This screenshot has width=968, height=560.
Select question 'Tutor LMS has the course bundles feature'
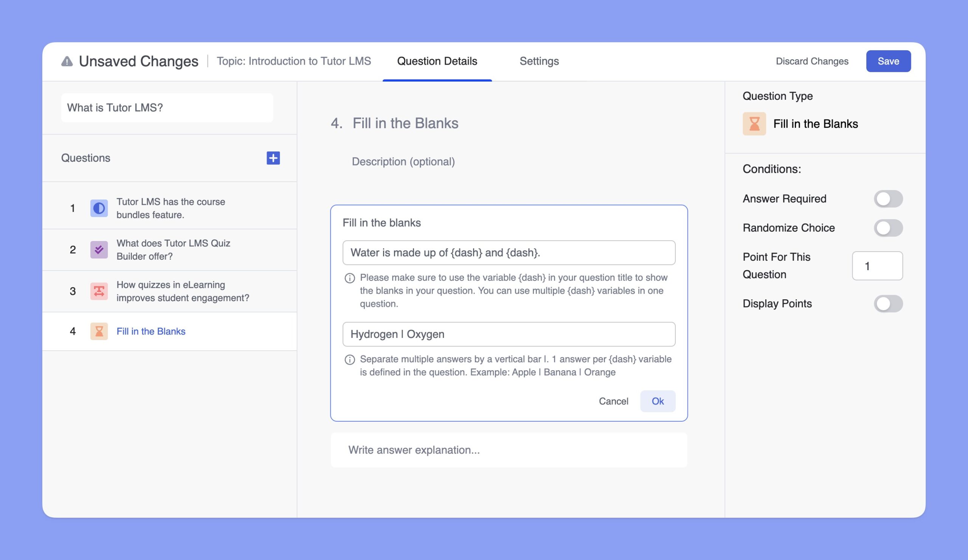[x=169, y=208]
